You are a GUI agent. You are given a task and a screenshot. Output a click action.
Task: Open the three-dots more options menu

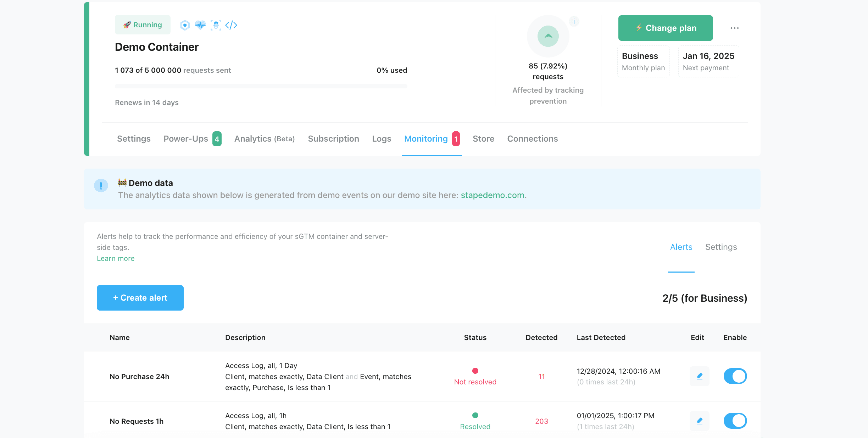pos(734,28)
